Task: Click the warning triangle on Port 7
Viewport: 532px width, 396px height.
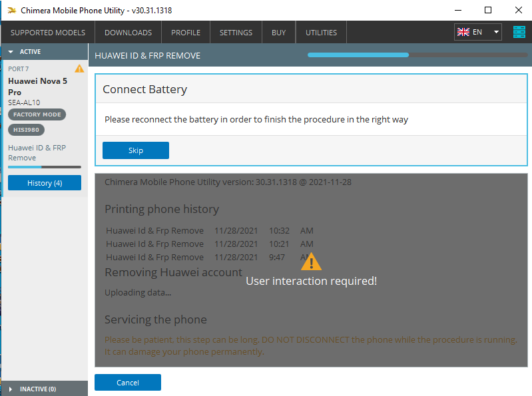Action: coord(79,69)
